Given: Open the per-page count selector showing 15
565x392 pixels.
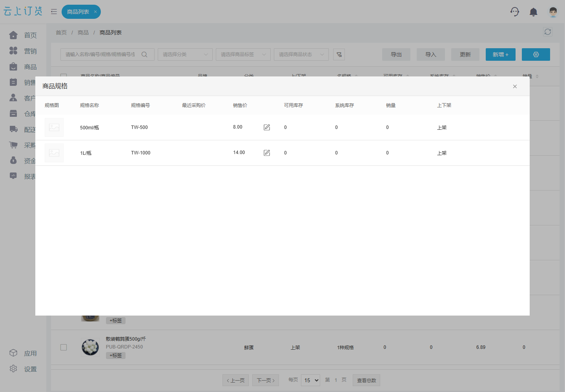Looking at the screenshot, I should [310, 380].
